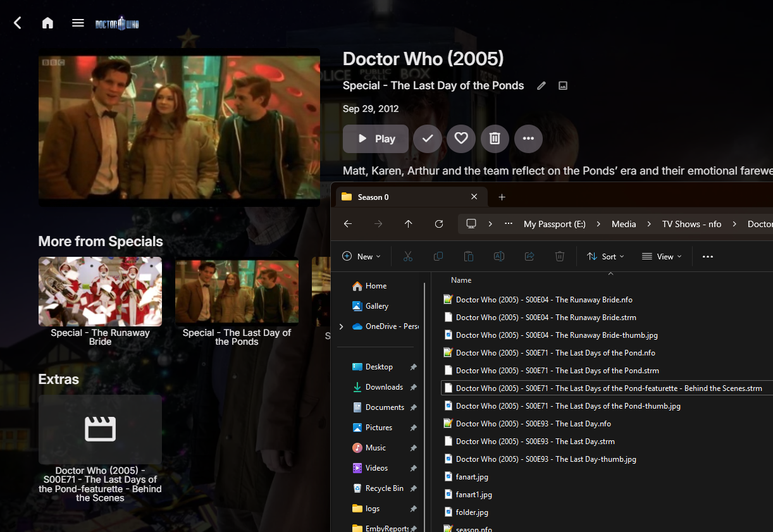Screen dimensions: 773x532
Task: Open the View dropdown menu
Action: 662,256
